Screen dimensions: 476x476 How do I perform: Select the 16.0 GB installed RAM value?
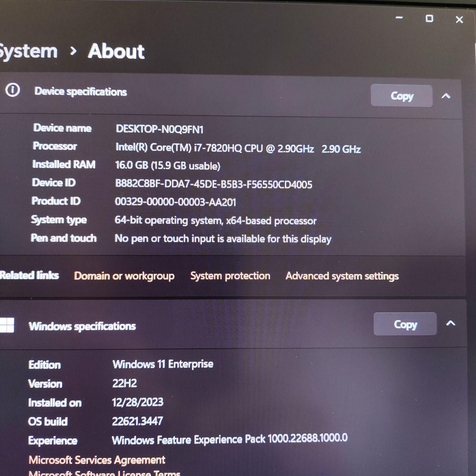pyautogui.click(x=168, y=165)
